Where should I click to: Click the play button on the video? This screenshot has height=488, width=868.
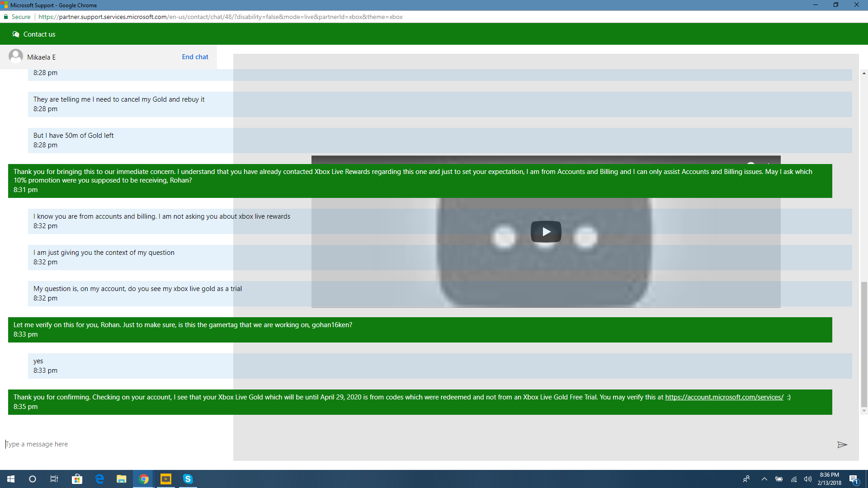point(546,231)
